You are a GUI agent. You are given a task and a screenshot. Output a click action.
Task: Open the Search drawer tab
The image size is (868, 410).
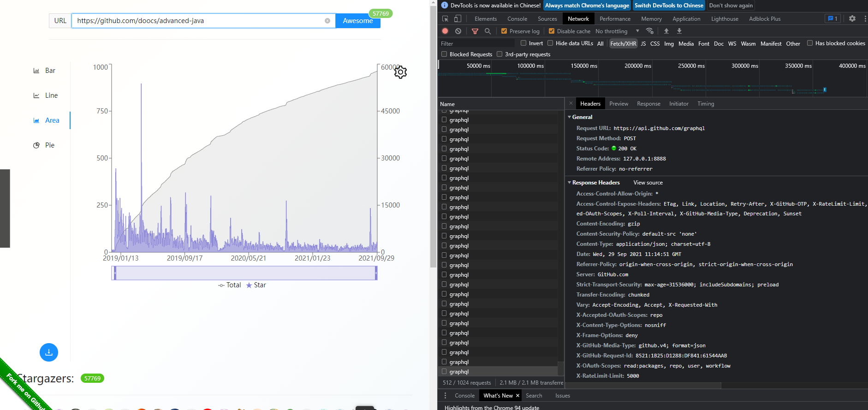(x=534, y=396)
